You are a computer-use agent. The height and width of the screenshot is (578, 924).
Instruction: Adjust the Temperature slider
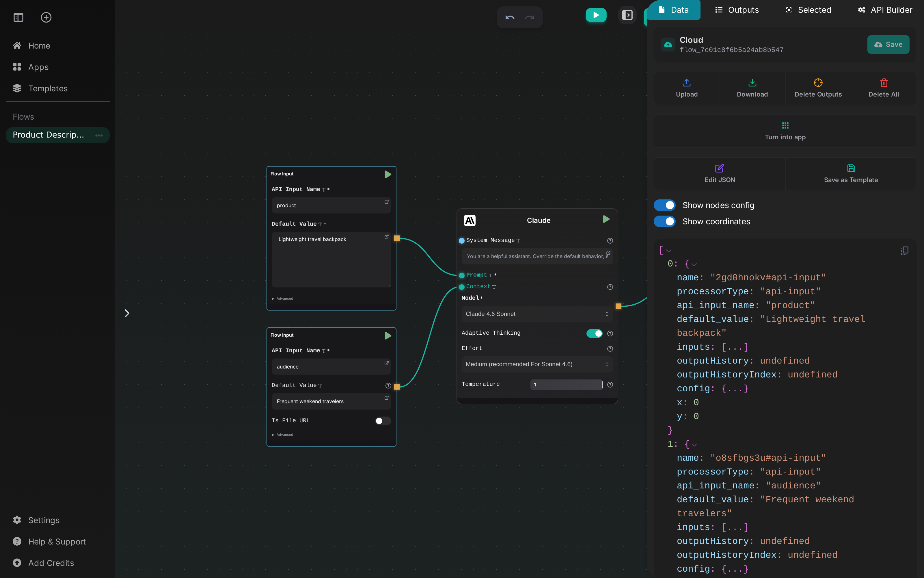[x=567, y=385]
